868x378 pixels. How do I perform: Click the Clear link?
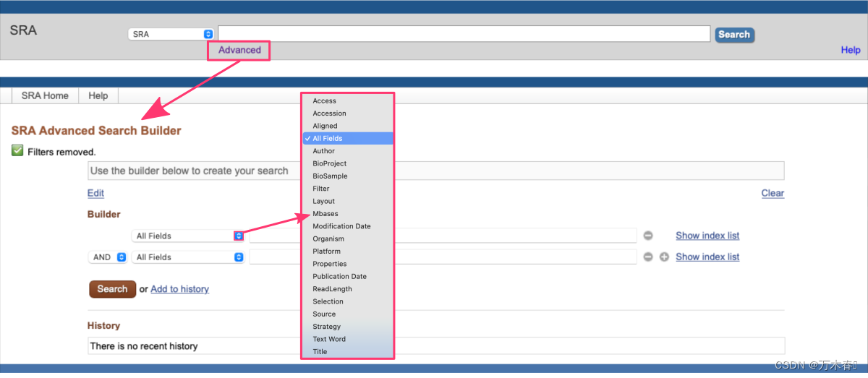pos(773,193)
